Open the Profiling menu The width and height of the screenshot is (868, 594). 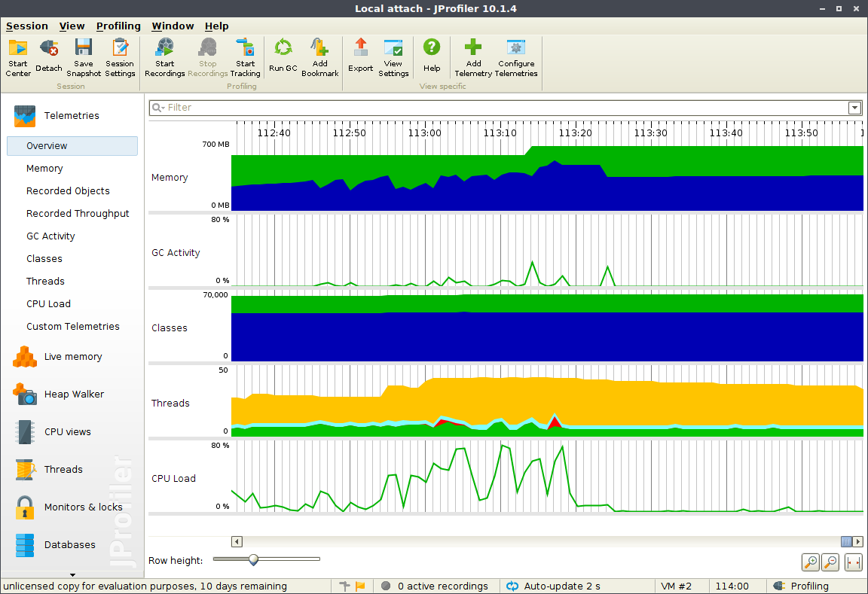click(118, 26)
